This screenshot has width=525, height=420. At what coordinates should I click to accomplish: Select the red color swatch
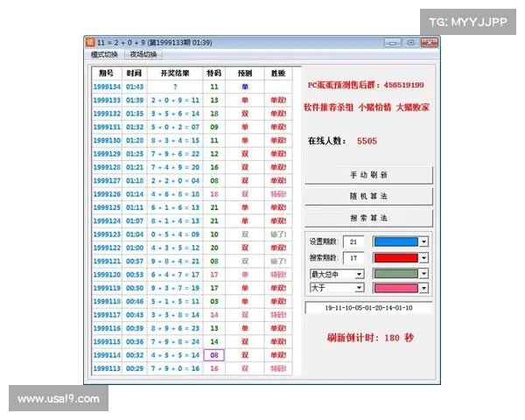click(396, 258)
